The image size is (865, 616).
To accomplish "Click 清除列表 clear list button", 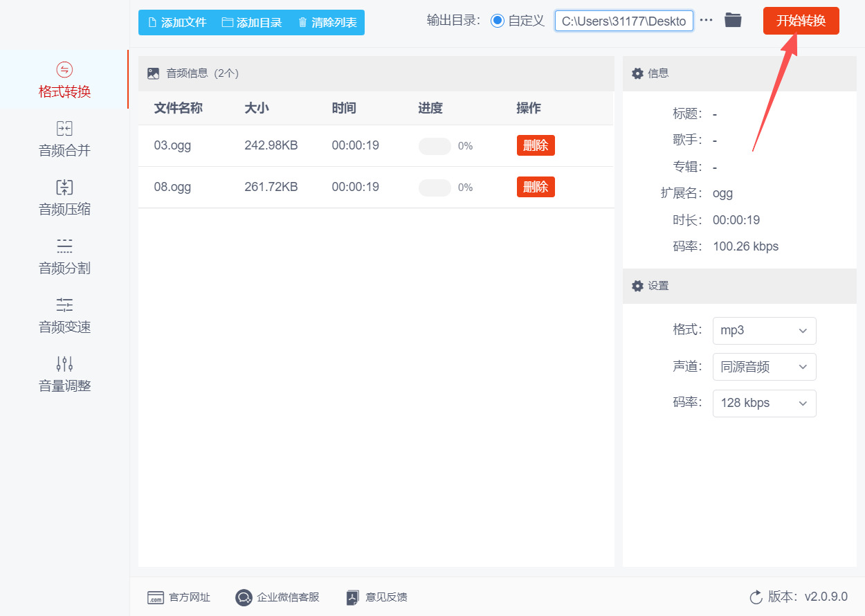I will [327, 22].
